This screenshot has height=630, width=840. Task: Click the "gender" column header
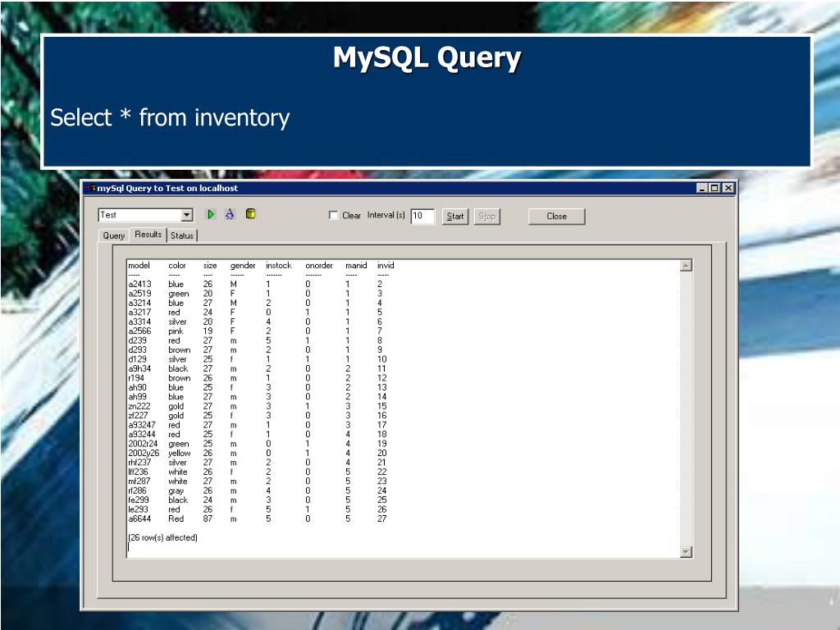point(243,266)
